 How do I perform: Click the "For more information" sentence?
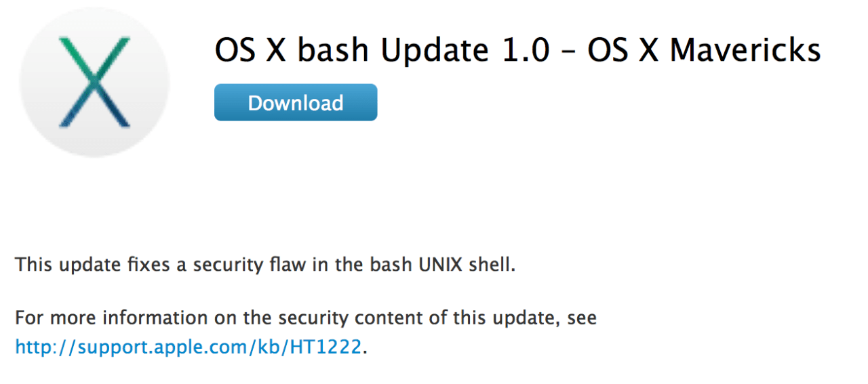pos(305,318)
